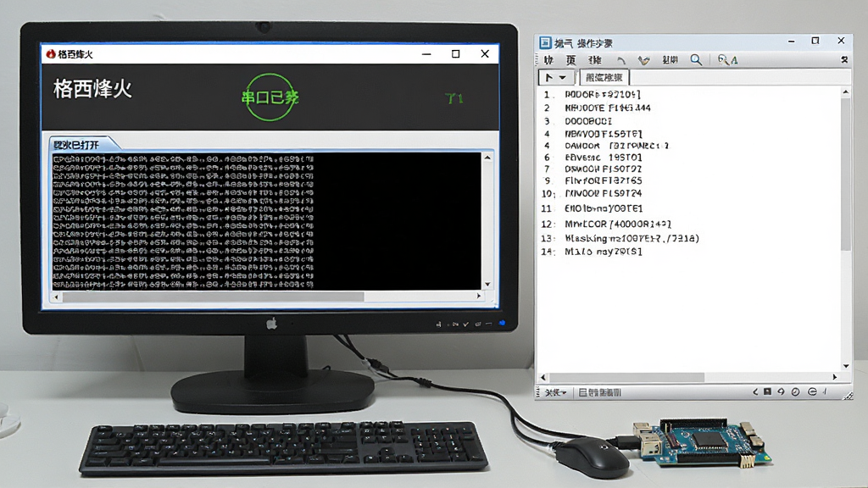Click the terminal's horizontal scrollbar thumb
868x488 pixels.
213,297
